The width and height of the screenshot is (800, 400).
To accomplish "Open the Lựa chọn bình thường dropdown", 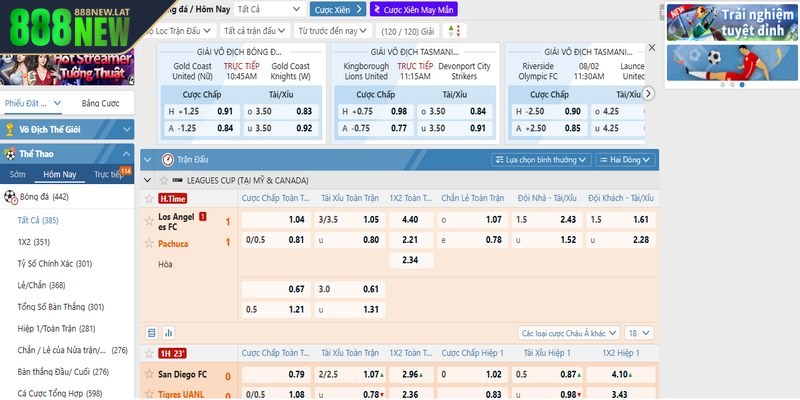I will 541,160.
